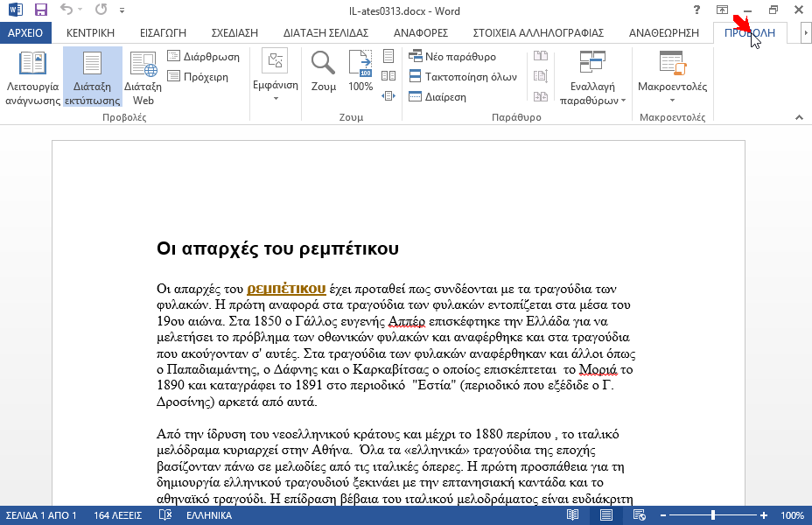Switch to the ΔΙΑΤΑΞΗ ΣΕΛΙΔΑΣ tab
Screen dimensions: 812x525
[x=325, y=32]
